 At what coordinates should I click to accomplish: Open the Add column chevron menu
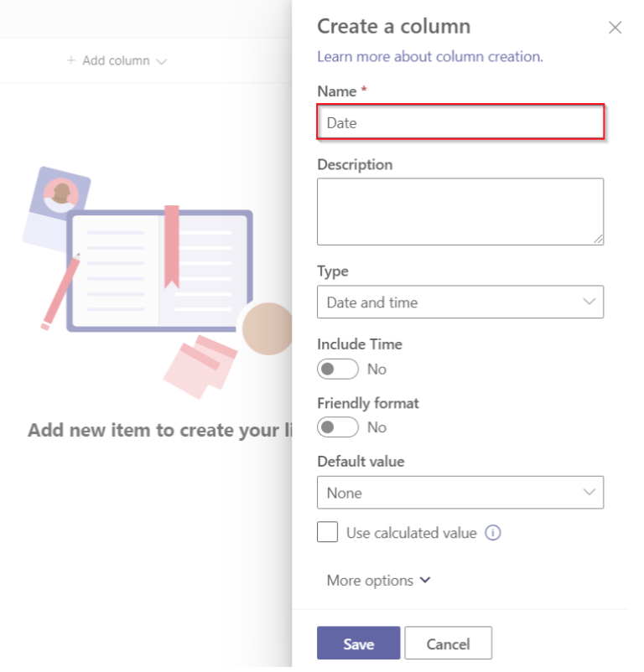(162, 61)
